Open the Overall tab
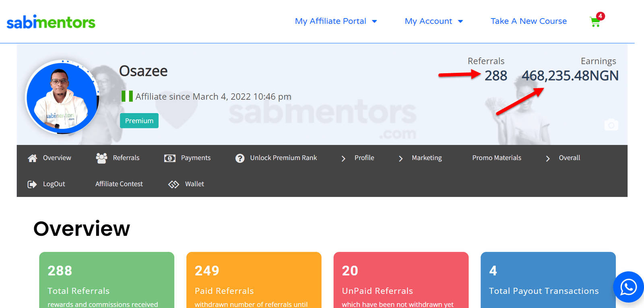The image size is (644, 308). coord(569,158)
